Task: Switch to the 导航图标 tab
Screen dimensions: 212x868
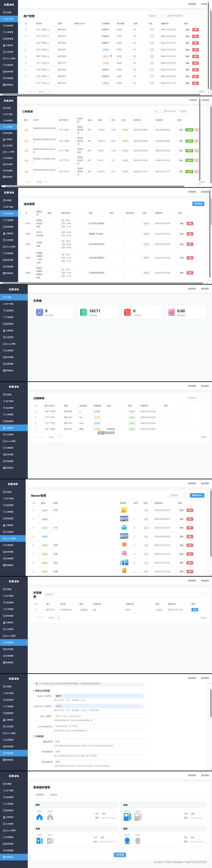Action: 53,795
